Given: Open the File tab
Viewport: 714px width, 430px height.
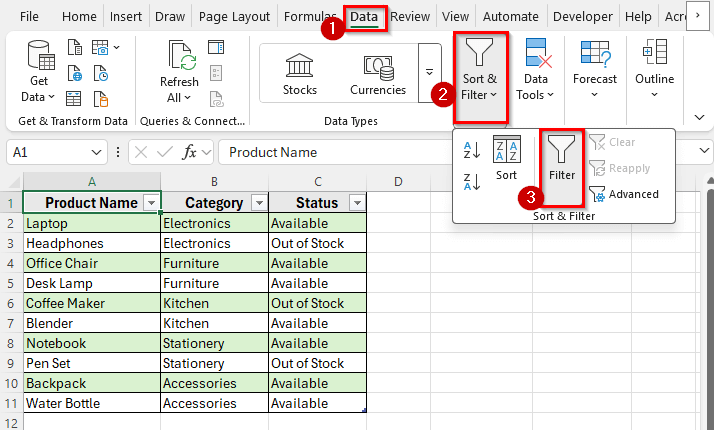Looking at the screenshot, I should pyautogui.click(x=29, y=17).
